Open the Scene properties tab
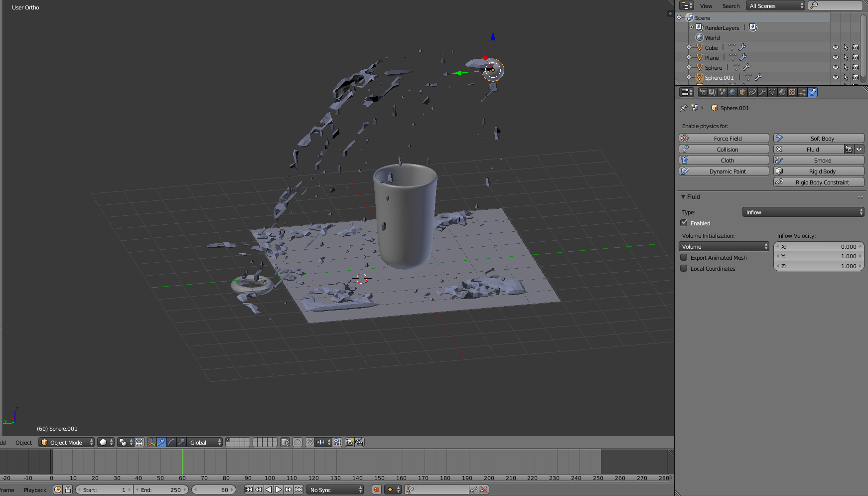This screenshot has height=496, width=868. (x=723, y=92)
